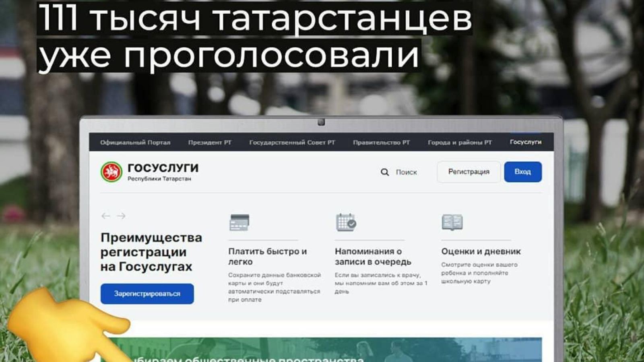
Task: Open the Платить быстро и легко heading
Action: coord(267,256)
